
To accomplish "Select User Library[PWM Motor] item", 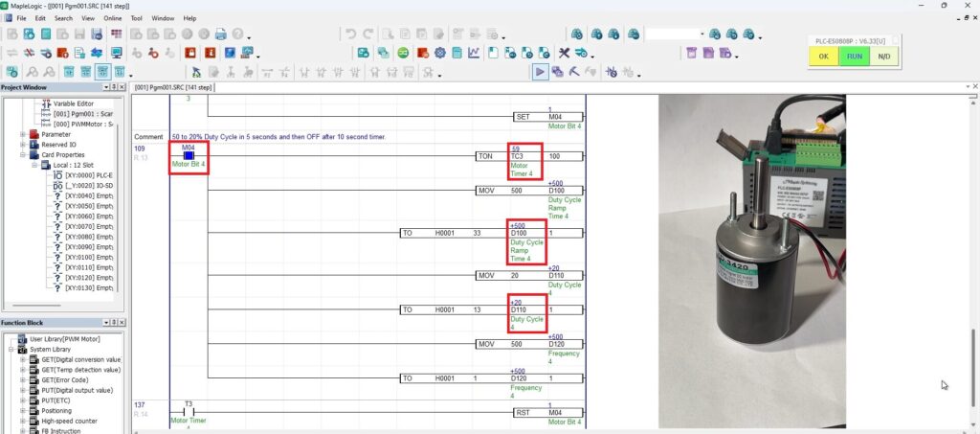I will 65,339.
